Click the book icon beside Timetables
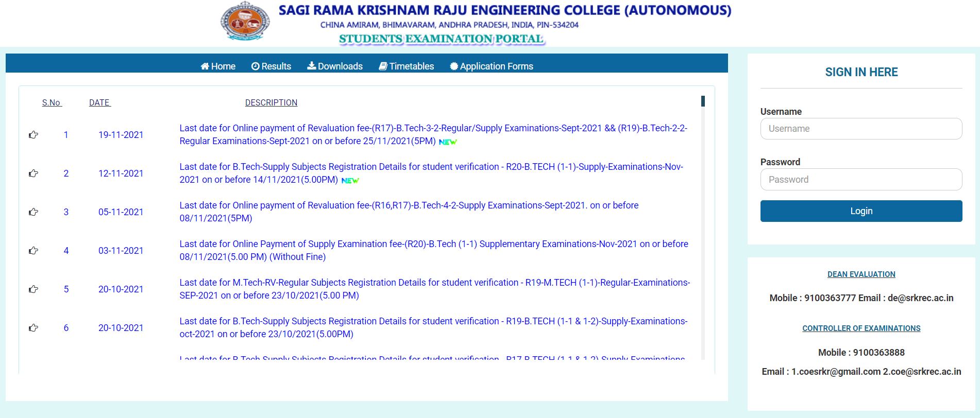This screenshot has width=980, height=418. (383, 66)
